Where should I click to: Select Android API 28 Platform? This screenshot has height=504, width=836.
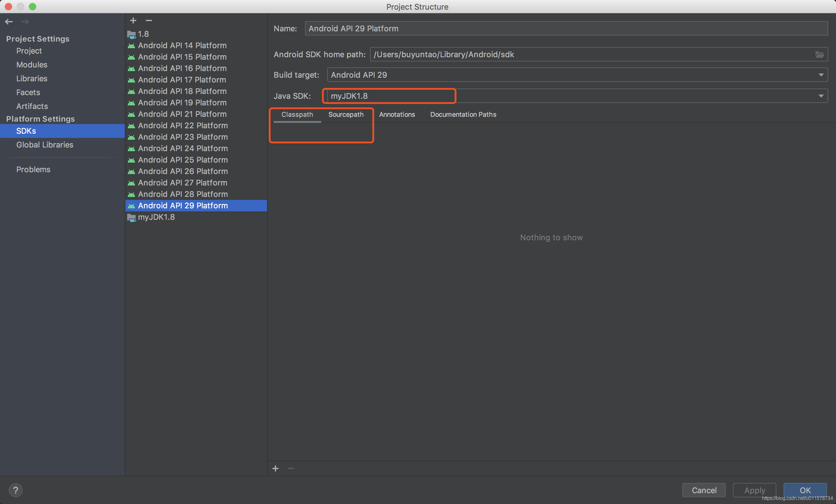[x=196, y=194]
